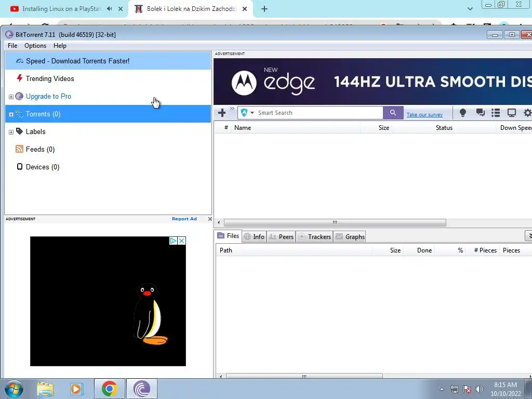Close the sidebar advertisement panel
This screenshot has height=399, width=532.
pos(210,219)
